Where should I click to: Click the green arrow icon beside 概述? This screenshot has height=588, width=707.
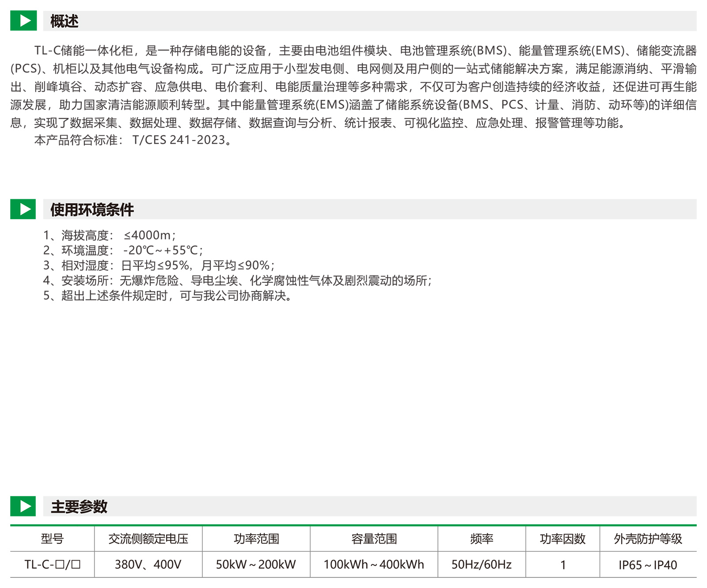tap(23, 21)
